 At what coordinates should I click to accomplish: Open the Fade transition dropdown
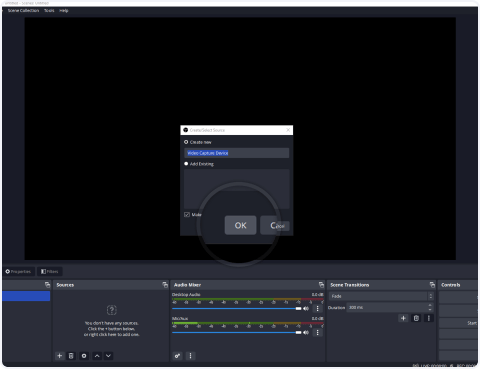tap(381, 296)
